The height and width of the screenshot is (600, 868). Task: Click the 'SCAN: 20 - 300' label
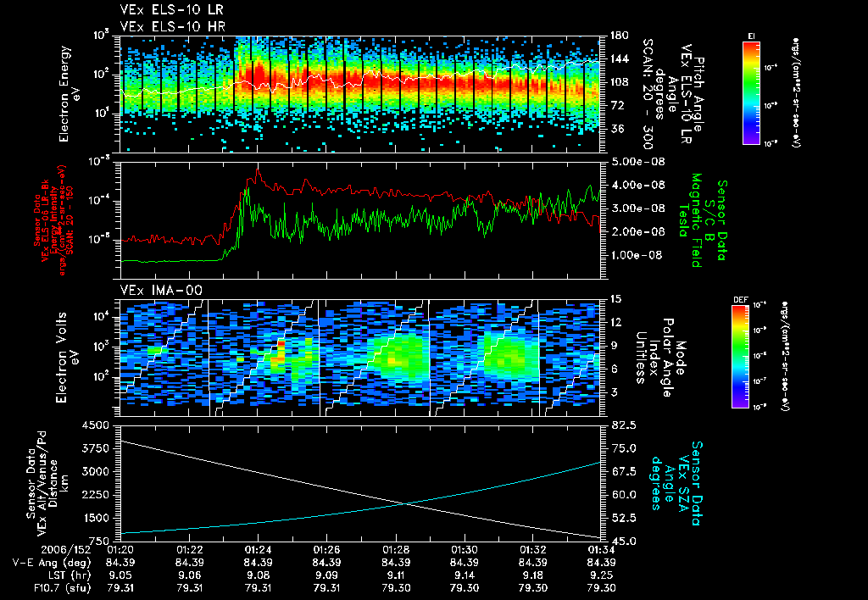[x=647, y=94]
